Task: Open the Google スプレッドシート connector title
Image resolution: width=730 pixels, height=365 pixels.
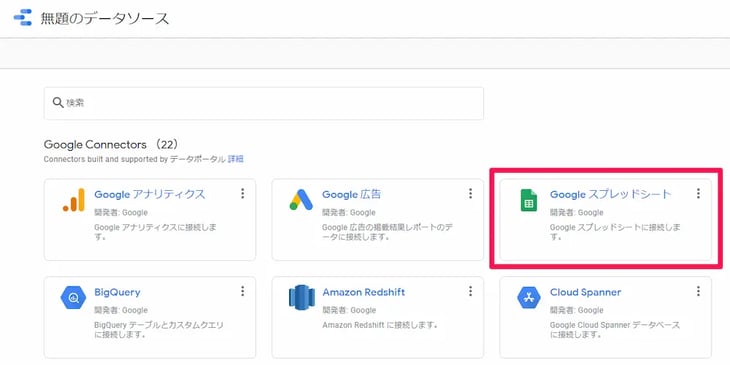Action: tap(610, 194)
